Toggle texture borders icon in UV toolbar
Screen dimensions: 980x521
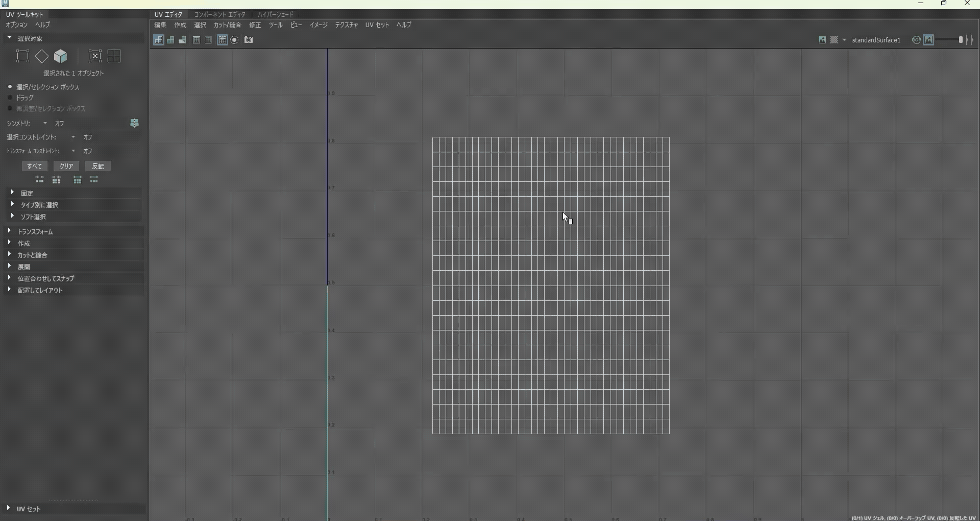(x=197, y=40)
